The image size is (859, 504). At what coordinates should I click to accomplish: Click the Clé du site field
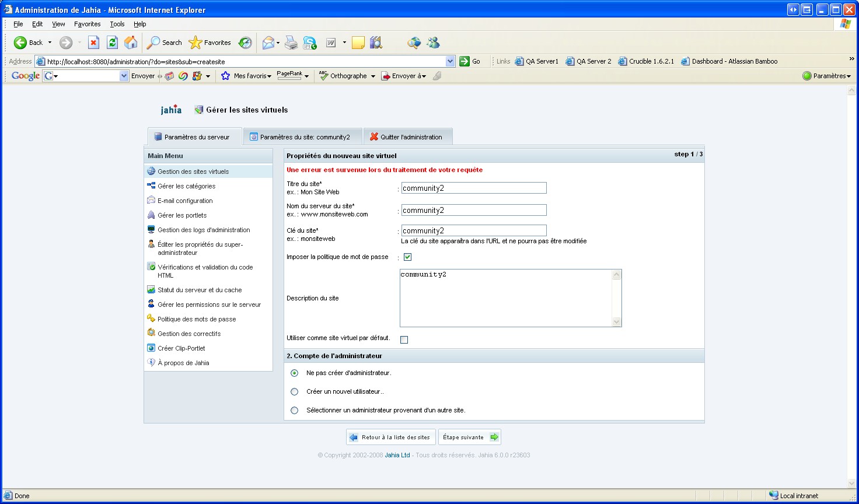474,230
